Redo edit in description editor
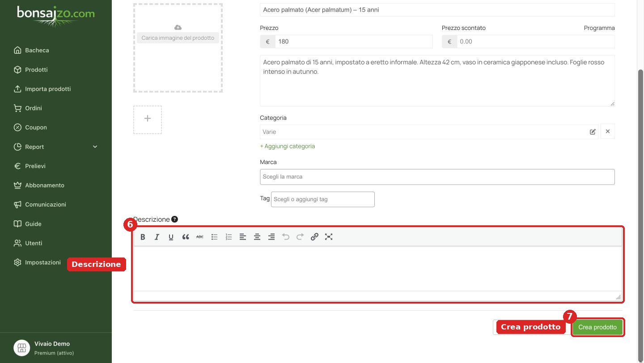644x363 pixels. [300, 237]
